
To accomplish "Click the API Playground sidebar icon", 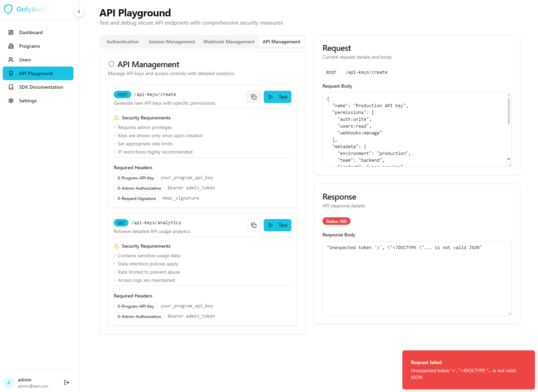I will (11, 73).
